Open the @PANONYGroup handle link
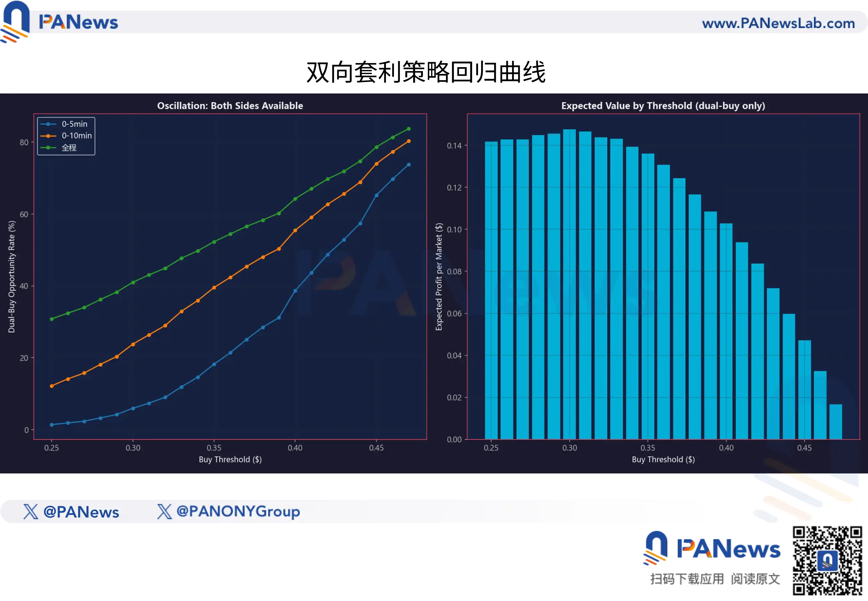Image resolution: width=868 pixels, height=601 pixels. [238, 512]
